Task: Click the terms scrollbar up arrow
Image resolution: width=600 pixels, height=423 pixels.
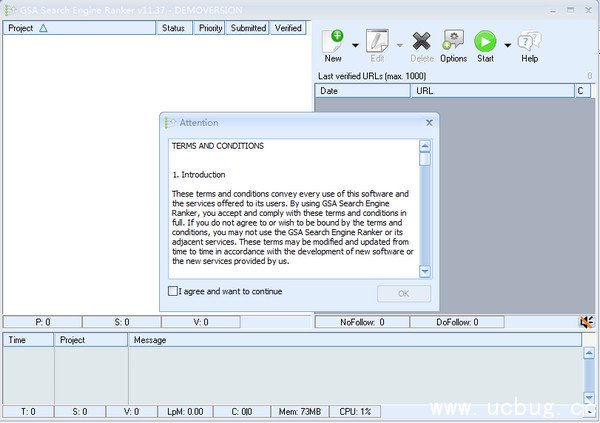Action: [425, 146]
